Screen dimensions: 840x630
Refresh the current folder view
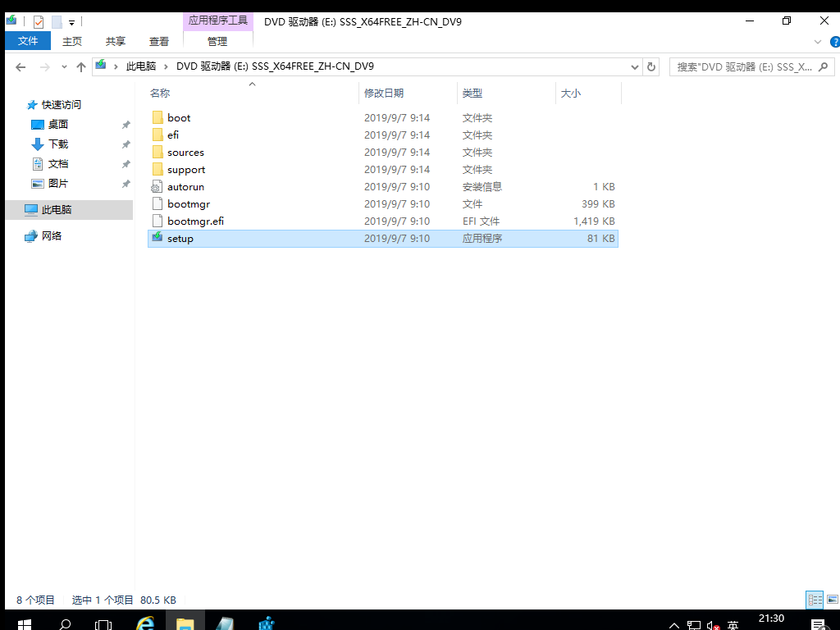coord(651,67)
